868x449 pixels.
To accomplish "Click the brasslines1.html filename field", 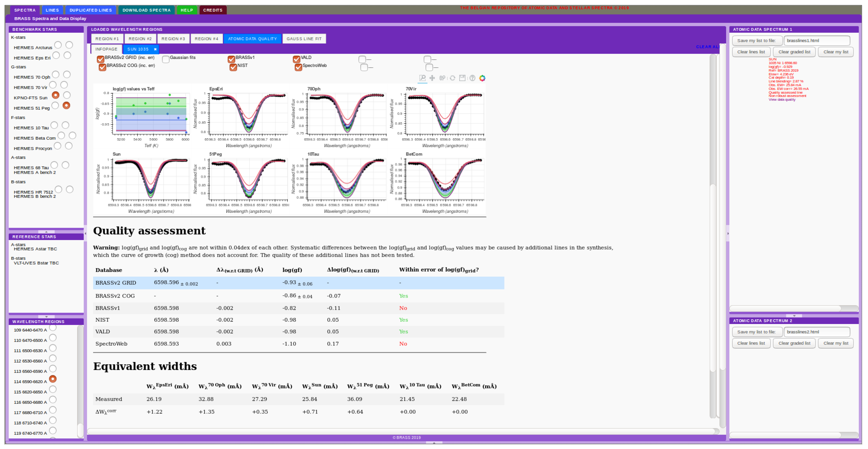I will tap(816, 41).
